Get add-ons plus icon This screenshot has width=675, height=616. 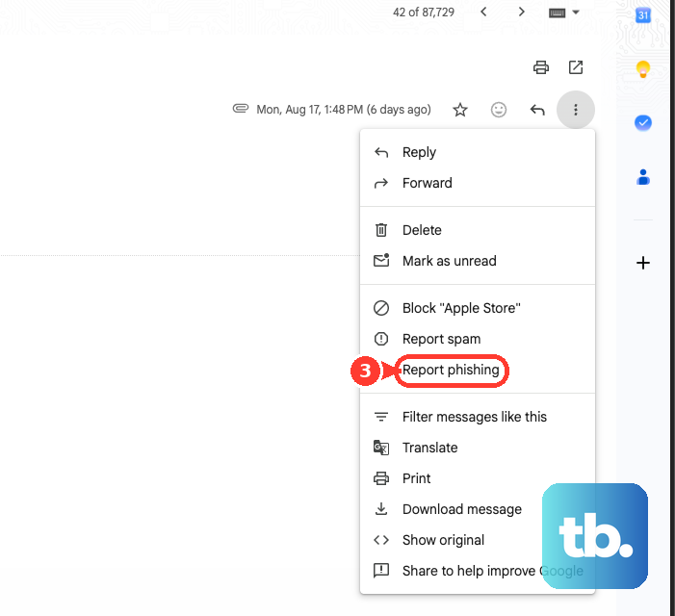[x=642, y=263]
